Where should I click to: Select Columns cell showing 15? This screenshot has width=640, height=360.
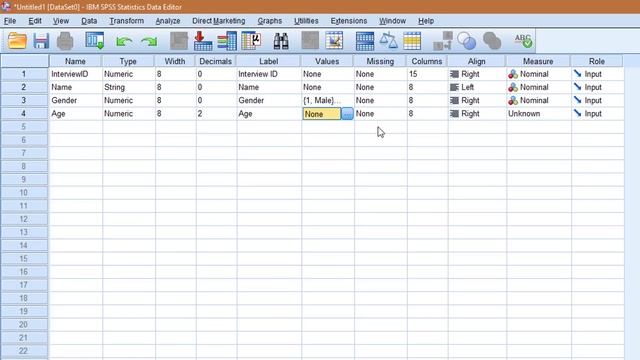click(427, 74)
